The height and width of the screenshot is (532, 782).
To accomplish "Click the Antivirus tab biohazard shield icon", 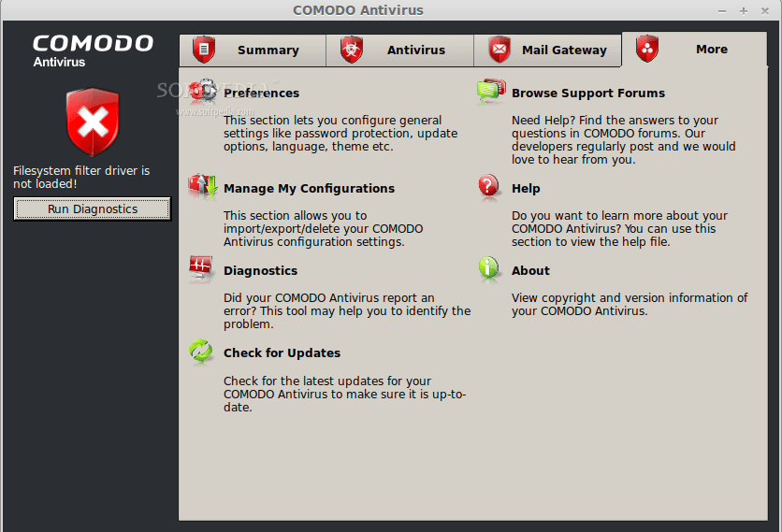I will click(351, 50).
